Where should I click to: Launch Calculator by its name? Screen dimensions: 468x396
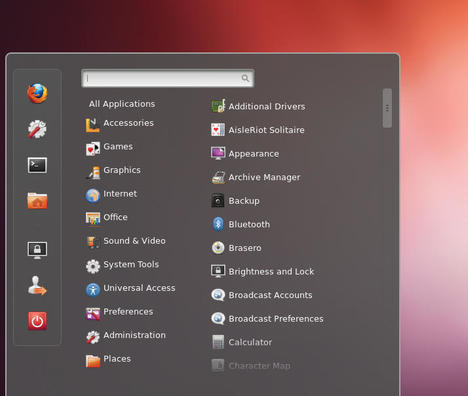pyautogui.click(x=250, y=342)
